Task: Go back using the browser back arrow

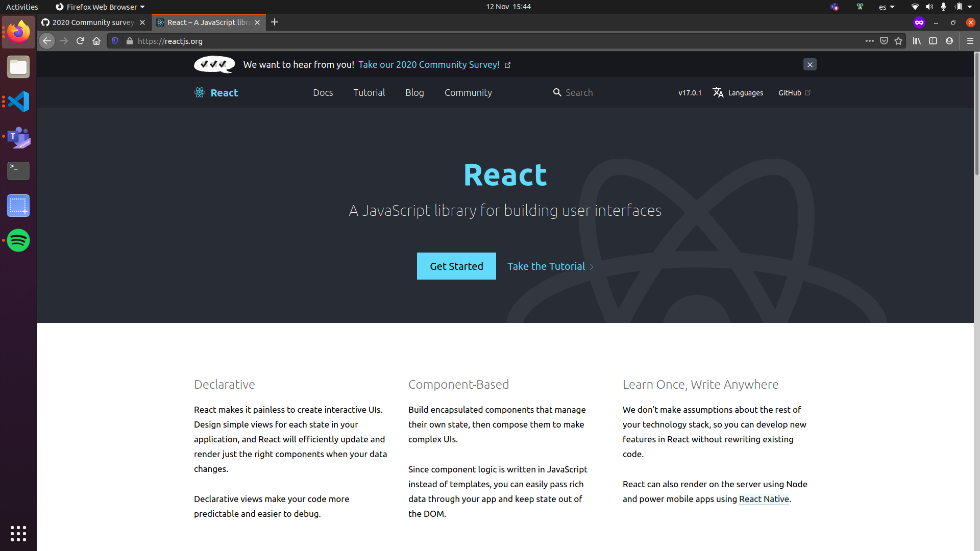Action: tap(47, 41)
